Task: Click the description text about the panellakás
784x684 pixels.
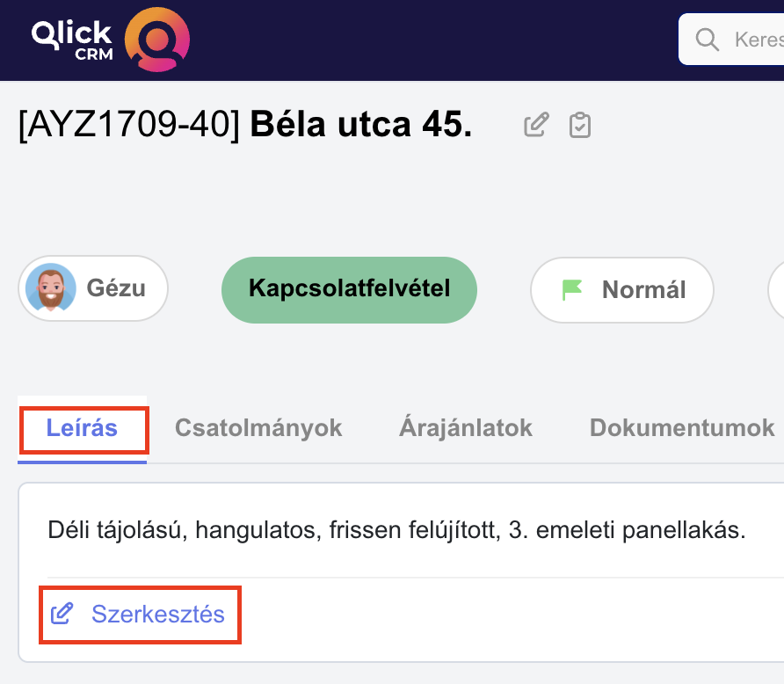Action: pos(396,530)
